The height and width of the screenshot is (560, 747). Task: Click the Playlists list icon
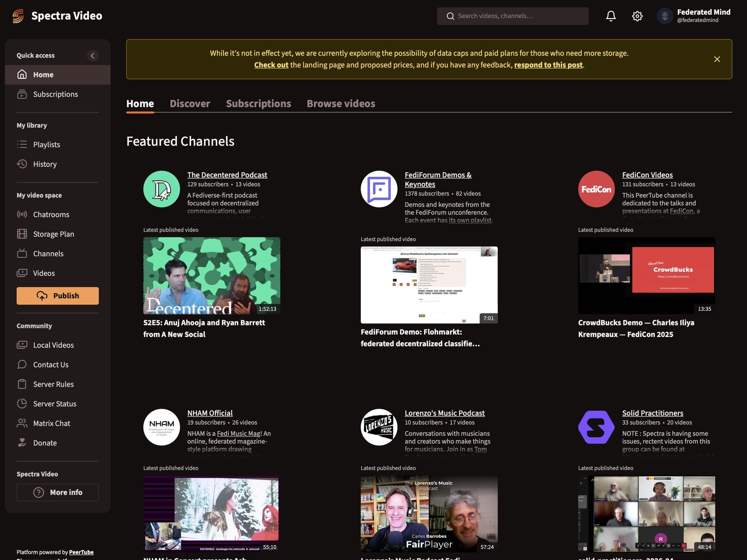point(22,144)
